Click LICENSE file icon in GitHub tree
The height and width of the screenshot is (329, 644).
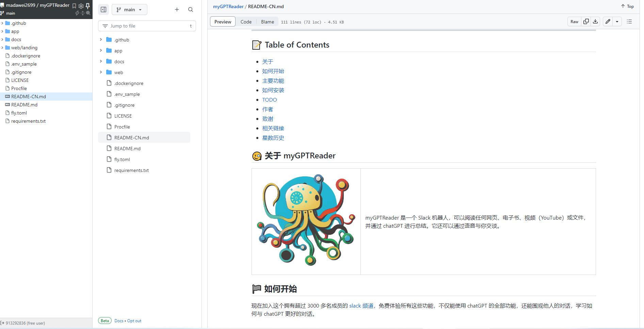(109, 116)
